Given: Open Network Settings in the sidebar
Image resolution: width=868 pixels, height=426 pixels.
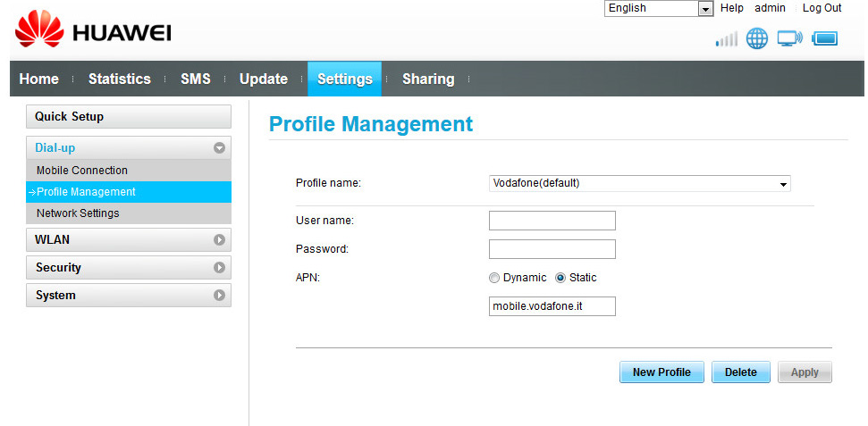Looking at the screenshot, I should 78,213.
